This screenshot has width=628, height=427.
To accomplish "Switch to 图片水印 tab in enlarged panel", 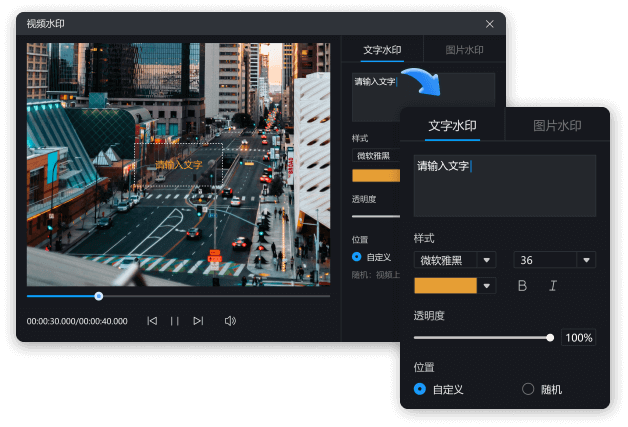I will [x=557, y=126].
